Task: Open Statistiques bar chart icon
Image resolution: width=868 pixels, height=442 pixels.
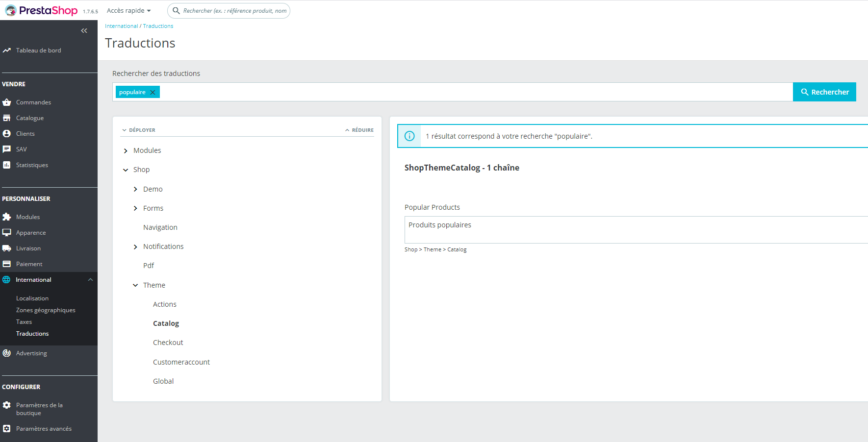Action: pyautogui.click(x=7, y=165)
